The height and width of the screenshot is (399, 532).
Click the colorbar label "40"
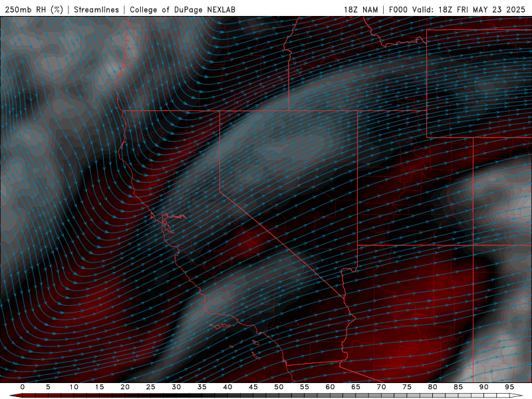227,387
